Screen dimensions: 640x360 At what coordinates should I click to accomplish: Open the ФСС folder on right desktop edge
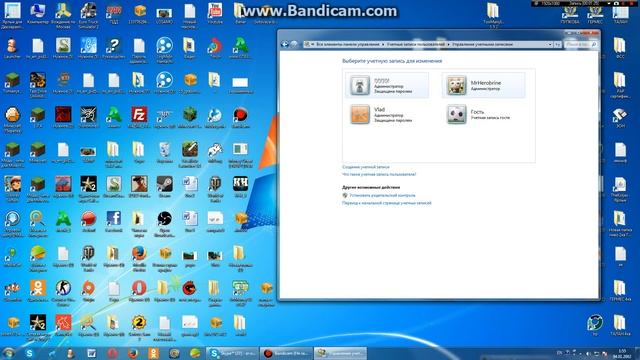tap(620, 48)
